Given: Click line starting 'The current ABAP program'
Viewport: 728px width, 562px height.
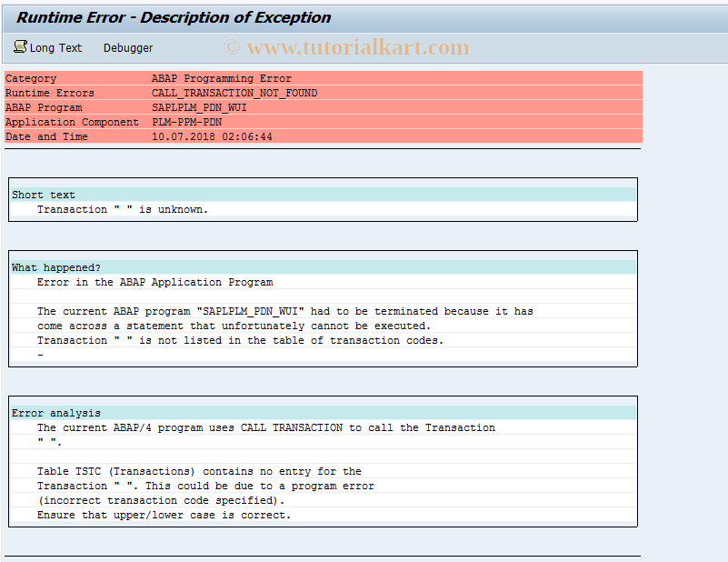Looking at the screenshot, I should click(x=285, y=311).
